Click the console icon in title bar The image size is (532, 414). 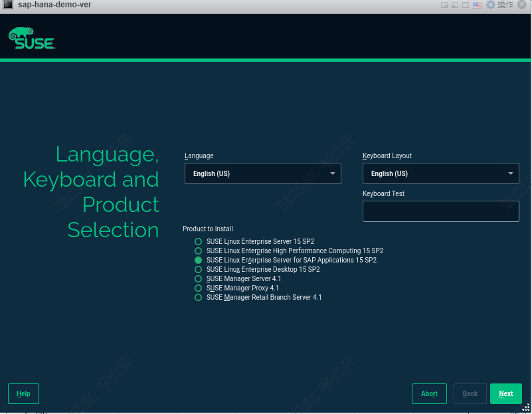pos(9,5)
